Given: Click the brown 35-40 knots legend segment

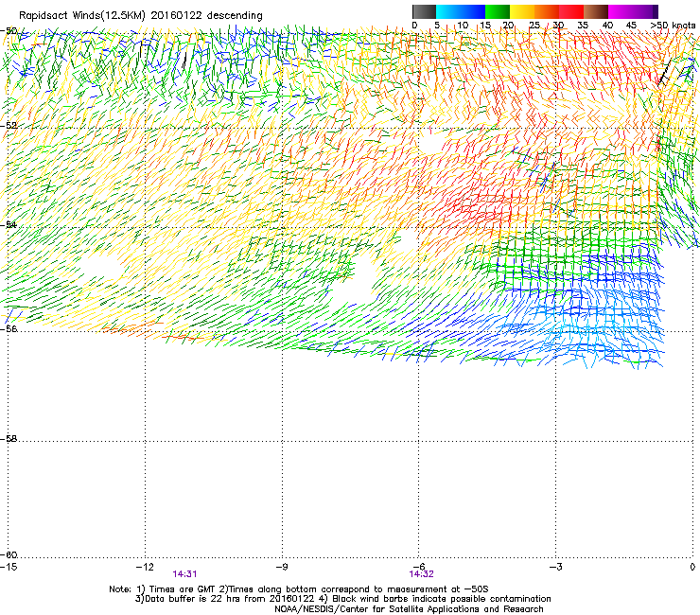Looking at the screenshot, I should (x=596, y=11).
